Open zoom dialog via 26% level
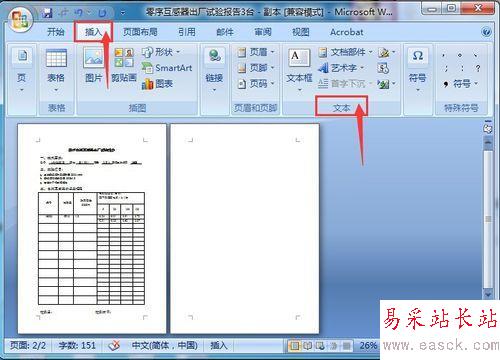Viewport: 500px width, 360px height. point(369,346)
